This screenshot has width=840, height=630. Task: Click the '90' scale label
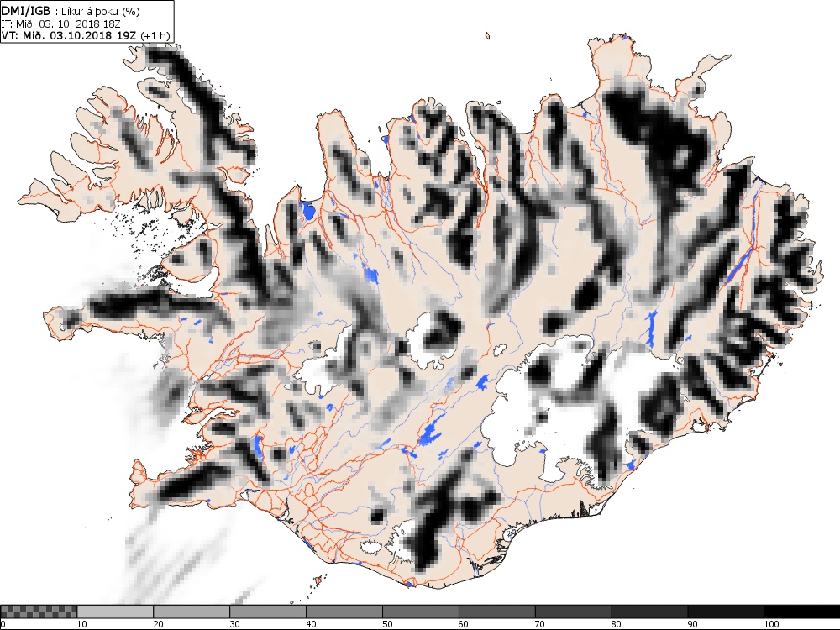[x=693, y=624]
